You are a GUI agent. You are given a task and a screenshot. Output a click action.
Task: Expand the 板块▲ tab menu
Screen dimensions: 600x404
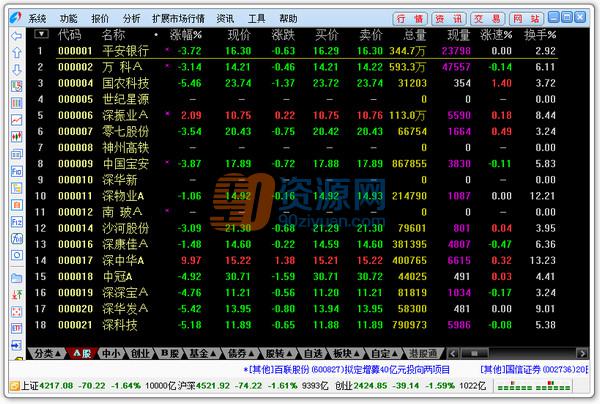pos(346,354)
